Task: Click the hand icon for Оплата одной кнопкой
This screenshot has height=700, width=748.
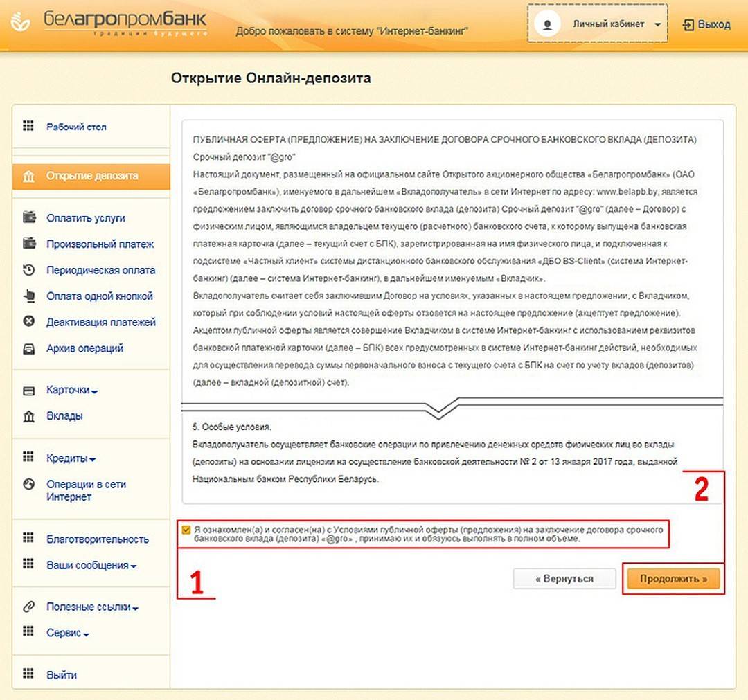Action: point(28,296)
